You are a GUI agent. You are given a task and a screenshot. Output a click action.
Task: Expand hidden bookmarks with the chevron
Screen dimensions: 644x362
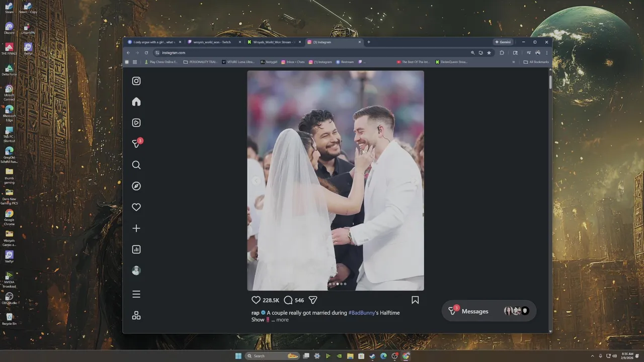pyautogui.click(x=514, y=62)
